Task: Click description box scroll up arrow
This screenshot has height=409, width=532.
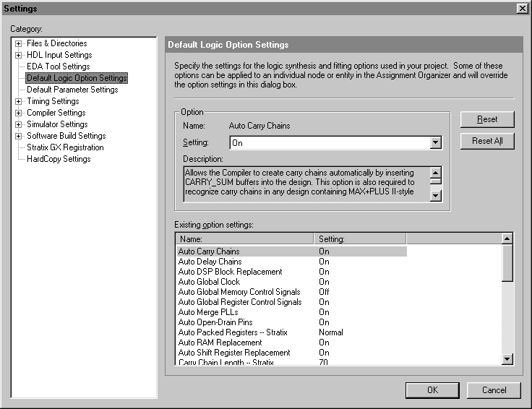Action: pos(435,173)
